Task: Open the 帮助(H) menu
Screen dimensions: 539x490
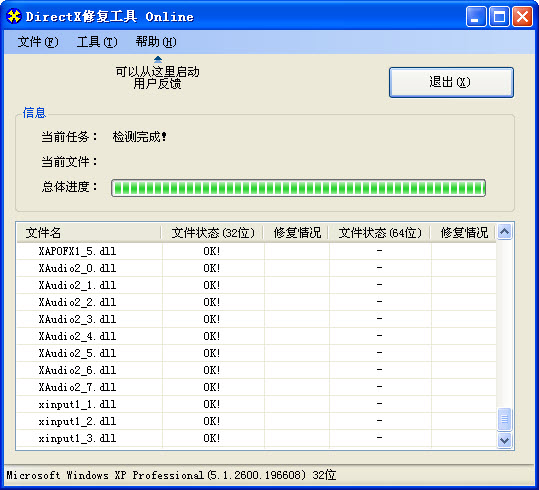Action: [x=156, y=42]
